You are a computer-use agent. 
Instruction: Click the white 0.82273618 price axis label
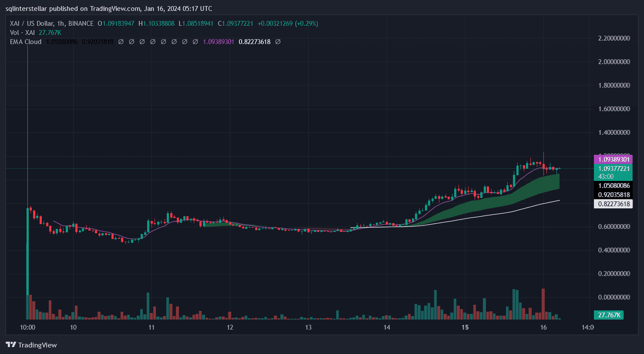[613, 204]
